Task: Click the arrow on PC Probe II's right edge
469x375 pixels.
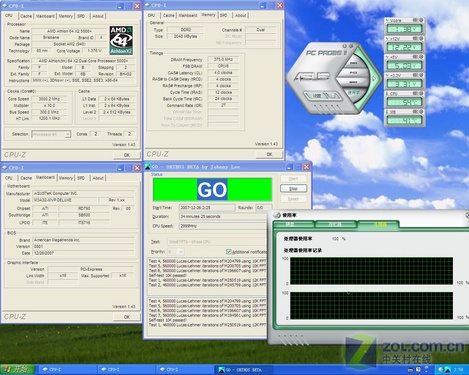Action: (374, 79)
